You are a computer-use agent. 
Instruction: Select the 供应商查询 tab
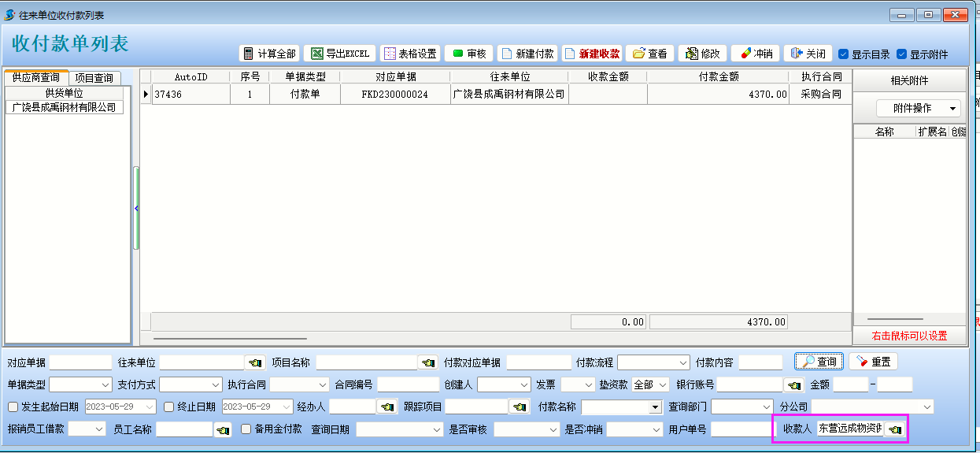pyautogui.click(x=36, y=78)
